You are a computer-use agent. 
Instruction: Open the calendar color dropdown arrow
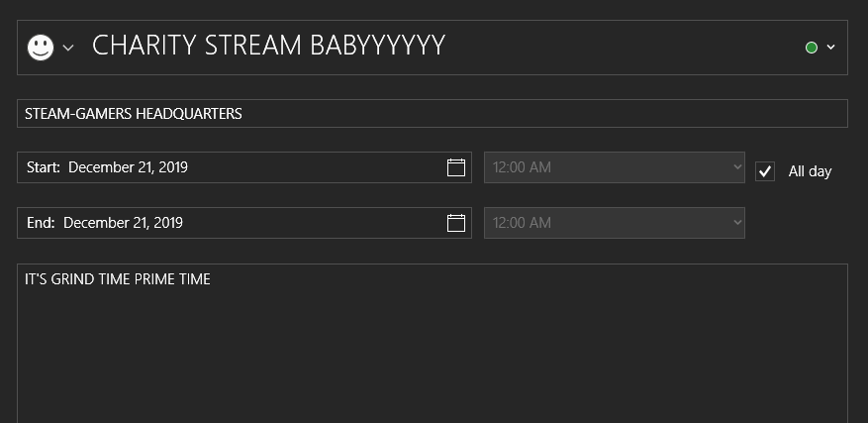(x=830, y=48)
